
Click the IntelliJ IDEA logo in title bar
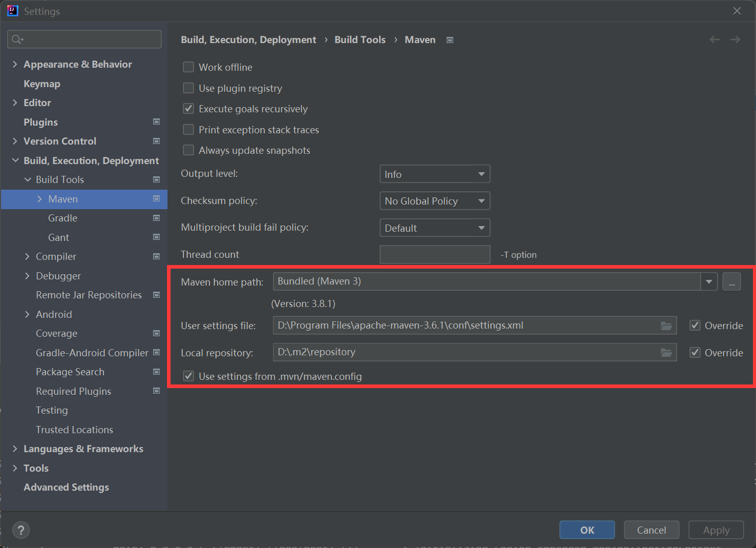point(12,11)
